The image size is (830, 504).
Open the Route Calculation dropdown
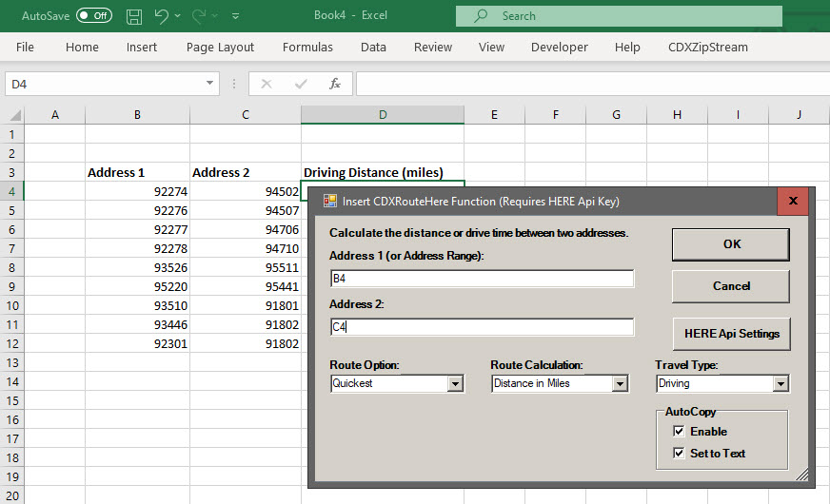620,383
